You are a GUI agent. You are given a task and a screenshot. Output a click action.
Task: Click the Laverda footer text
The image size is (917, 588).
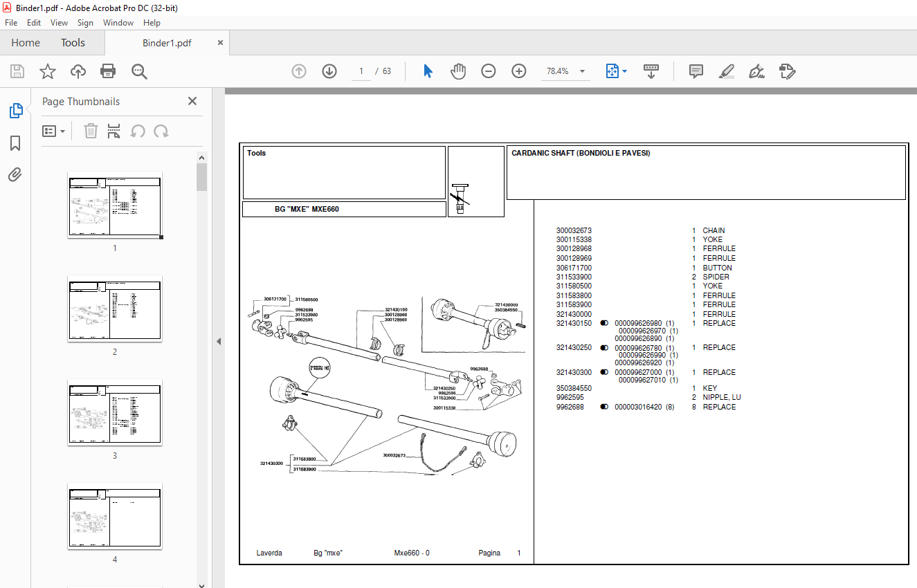269,553
